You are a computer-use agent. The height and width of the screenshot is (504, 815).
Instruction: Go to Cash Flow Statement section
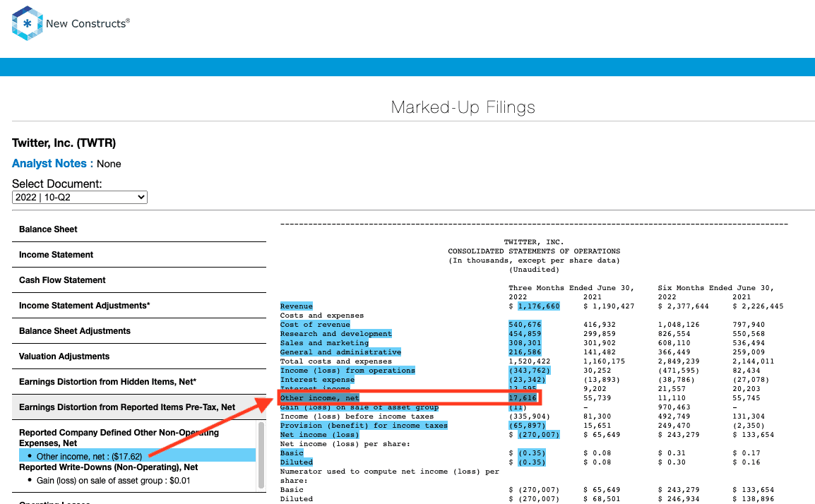pos(139,280)
